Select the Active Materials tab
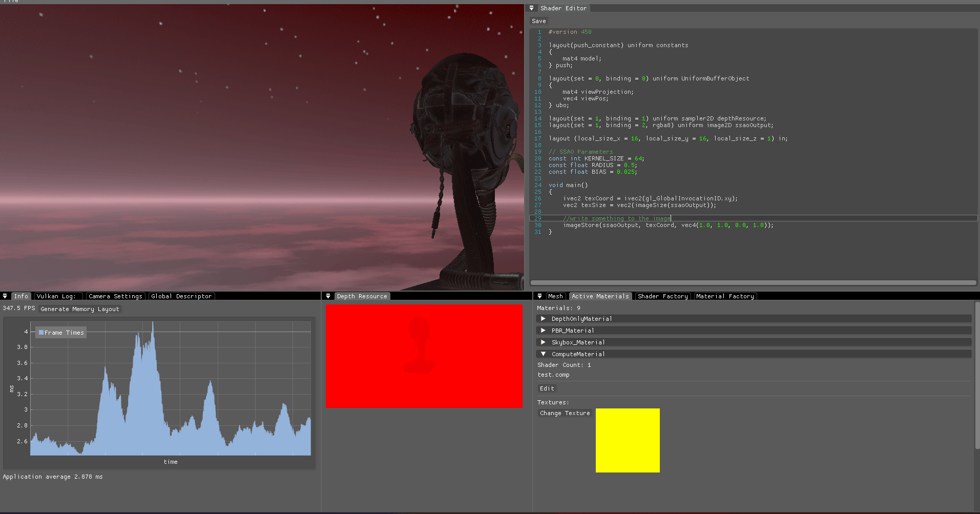 click(600, 296)
